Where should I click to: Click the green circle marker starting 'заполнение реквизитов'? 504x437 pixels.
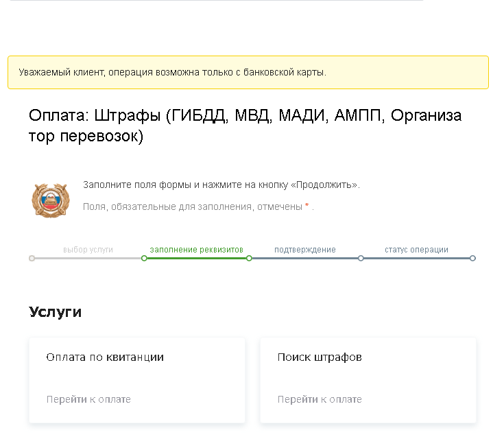[144, 258]
